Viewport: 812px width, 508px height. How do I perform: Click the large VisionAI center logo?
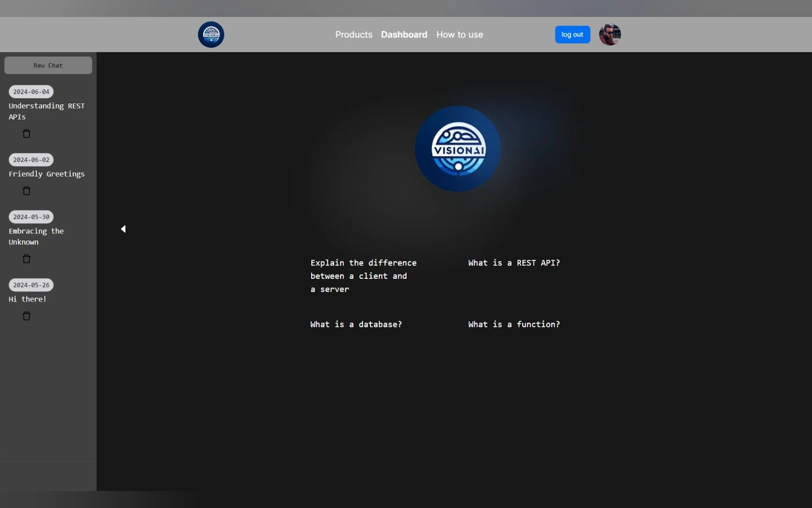point(458,149)
